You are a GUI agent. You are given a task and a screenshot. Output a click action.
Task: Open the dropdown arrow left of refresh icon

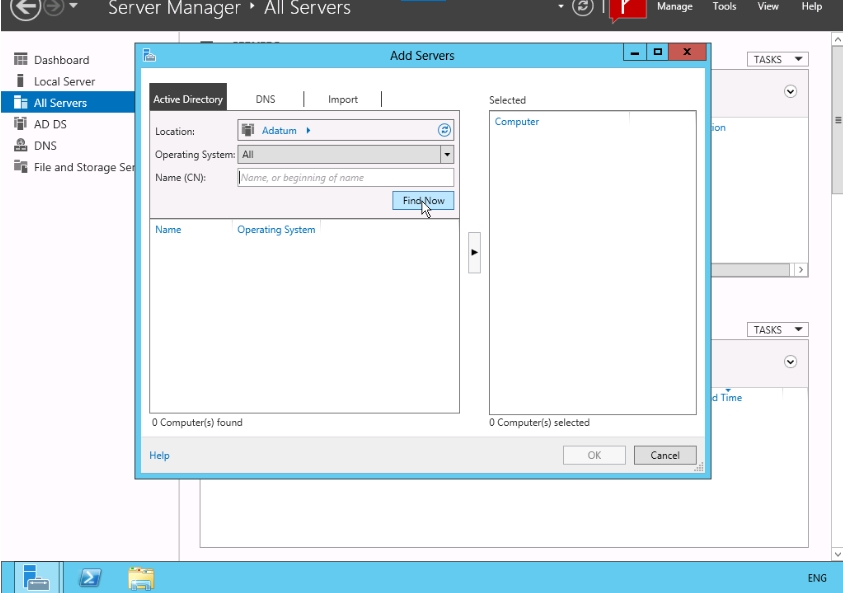pyautogui.click(x=561, y=6)
